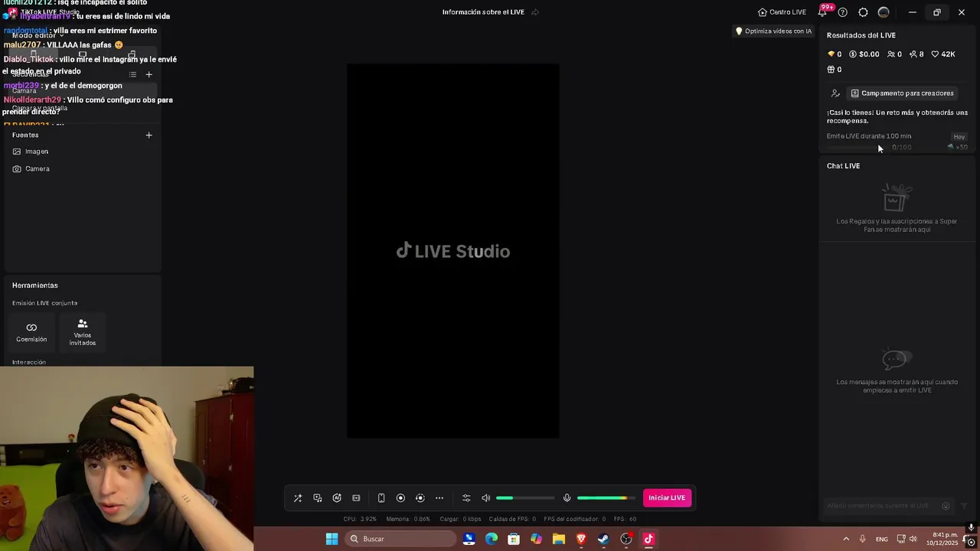View the likes heart stat 42K
980x551 pixels.
(x=943, y=54)
